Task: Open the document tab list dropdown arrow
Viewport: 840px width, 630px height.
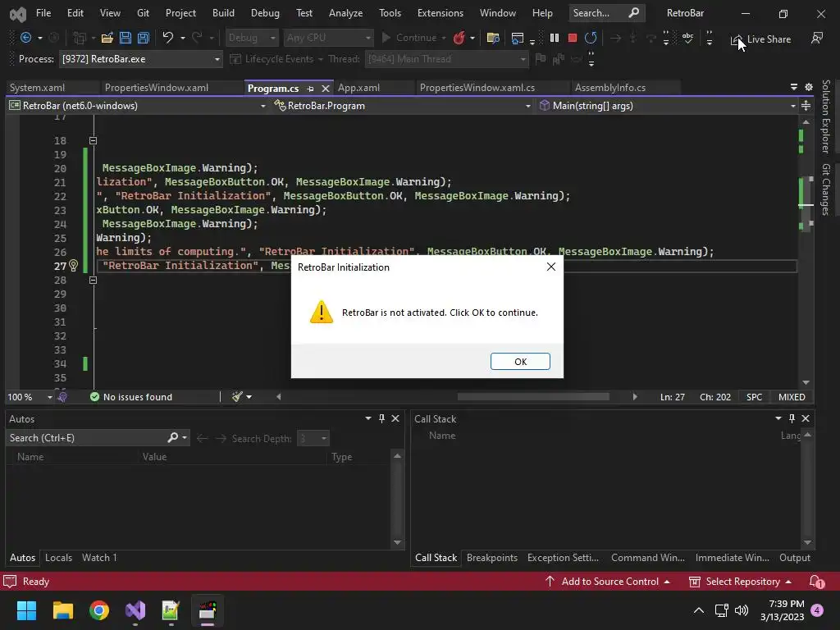Action: click(x=794, y=87)
